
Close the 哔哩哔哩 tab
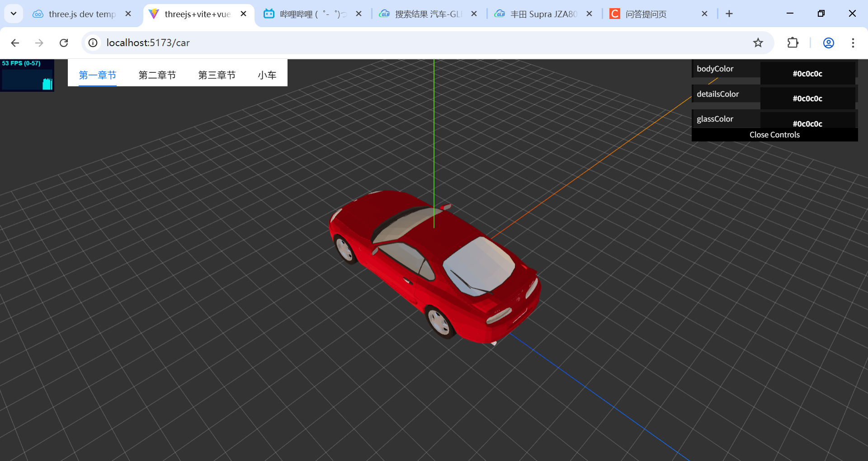(x=359, y=14)
